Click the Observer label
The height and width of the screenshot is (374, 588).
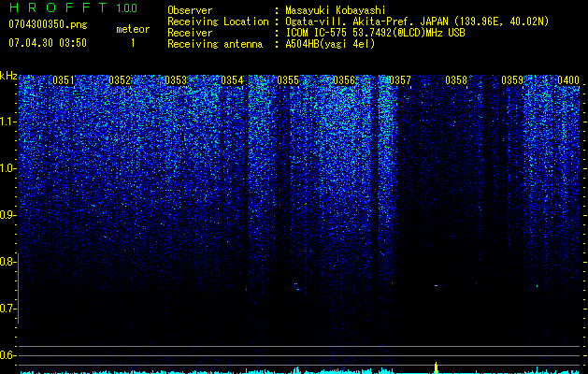coord(190,10)
